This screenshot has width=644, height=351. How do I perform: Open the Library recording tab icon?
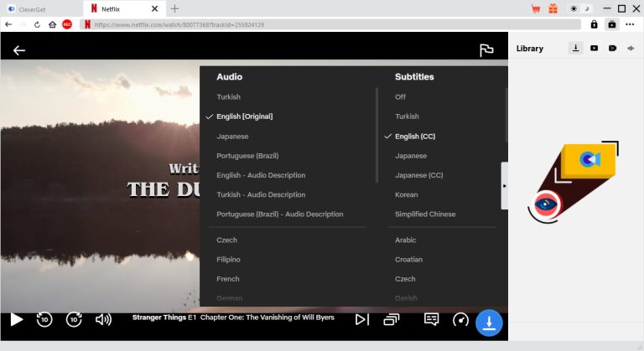[x=612, y=48]
